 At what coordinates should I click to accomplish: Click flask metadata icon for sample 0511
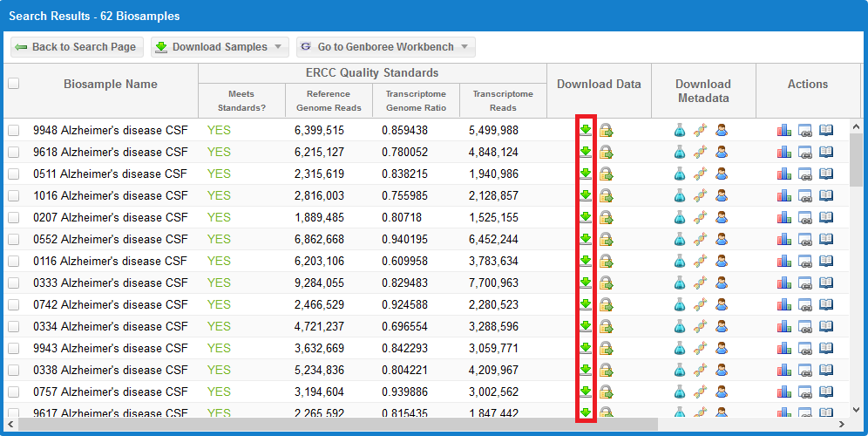coord(680,174)
